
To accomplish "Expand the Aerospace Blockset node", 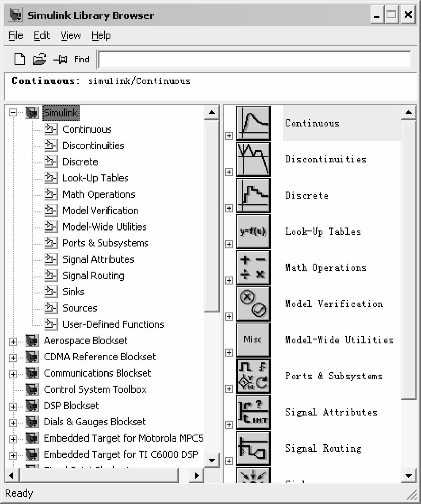I will point(13,342).
